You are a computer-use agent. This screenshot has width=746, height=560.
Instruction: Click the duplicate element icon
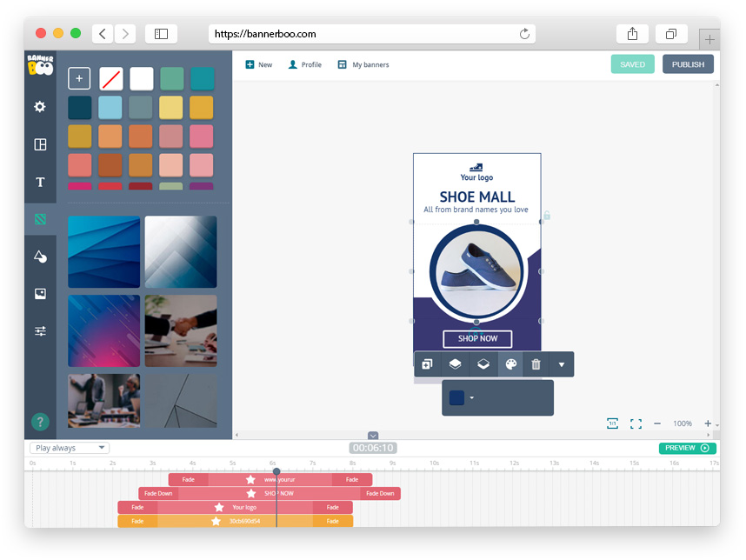pyautogui.click(x=427, y=364)
